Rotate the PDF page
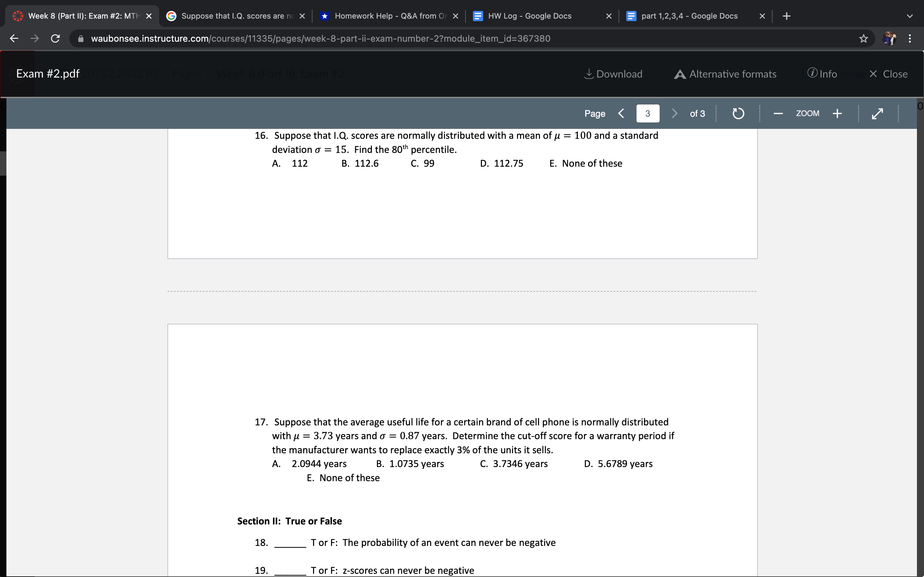Image resolution: width=924 pixels, height=577 pixels. click(x=738, y=113)
